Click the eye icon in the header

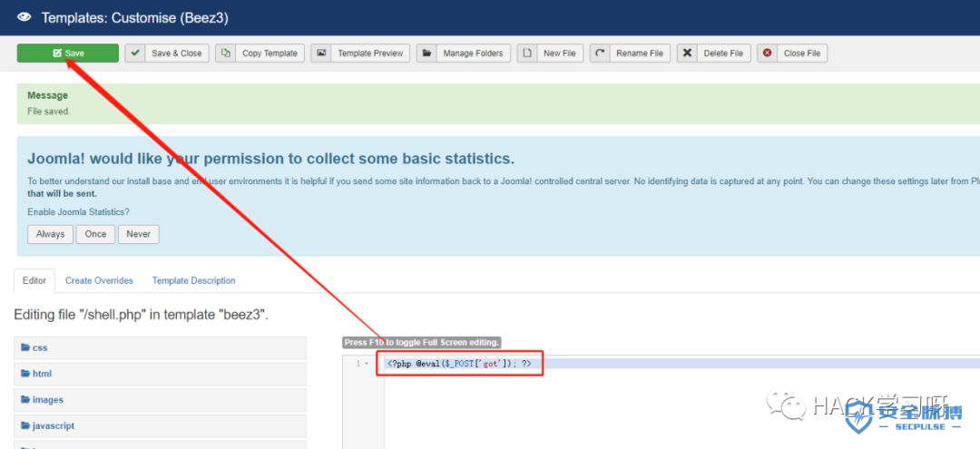click(24, 17)
